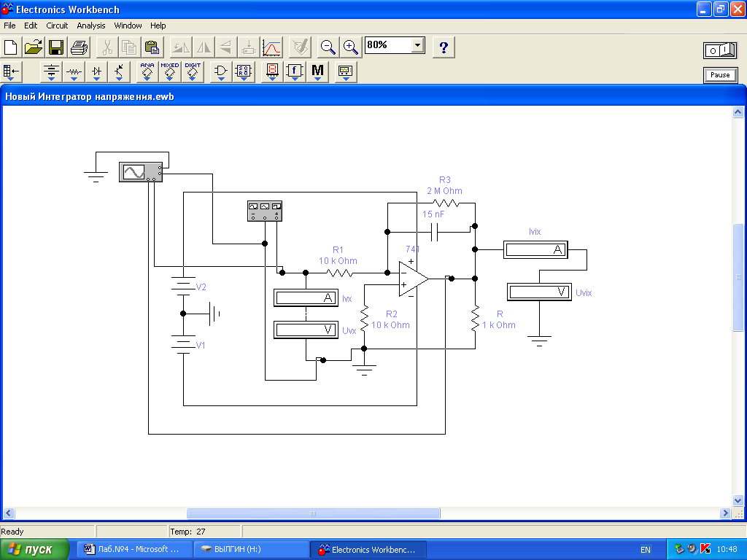The width and height of the screenshot is (747, 560).
Task: Rotate the selected component
Action: point(181,47)
